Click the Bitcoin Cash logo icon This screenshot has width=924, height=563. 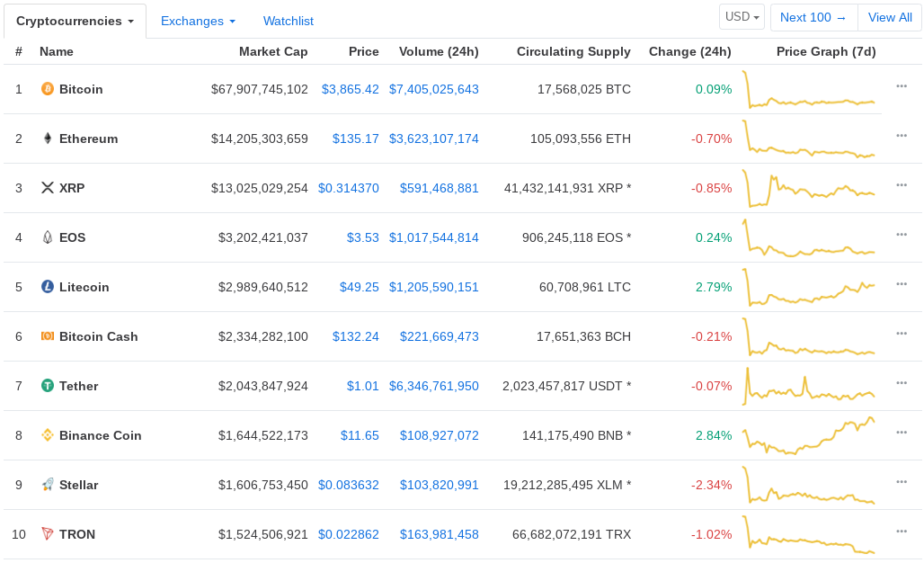tap(47, 336)
